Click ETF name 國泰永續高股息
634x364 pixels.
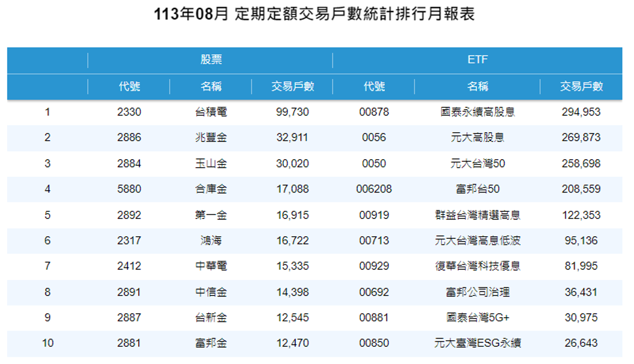coord(478,112)
